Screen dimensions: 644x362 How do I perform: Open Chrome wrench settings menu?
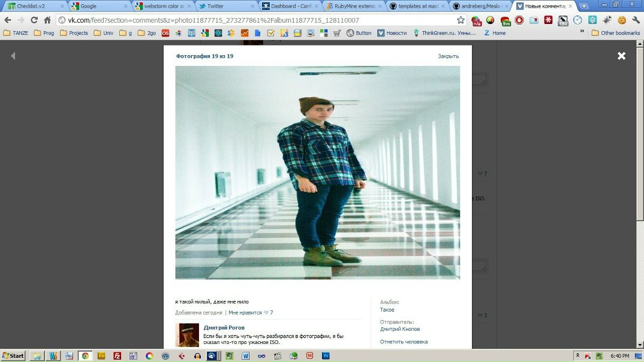point(636,20)
